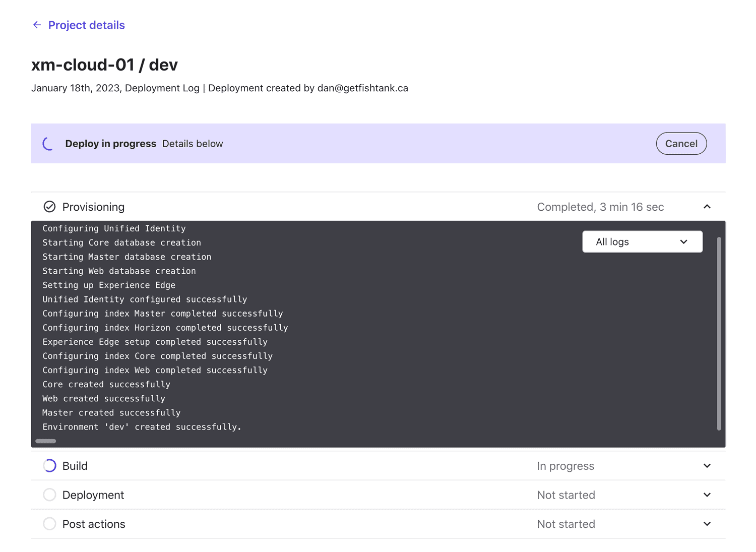Open the Project details link

pos(86,25)
